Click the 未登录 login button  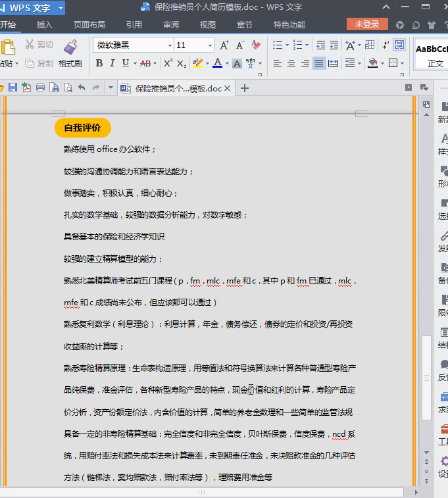point(367,24)
